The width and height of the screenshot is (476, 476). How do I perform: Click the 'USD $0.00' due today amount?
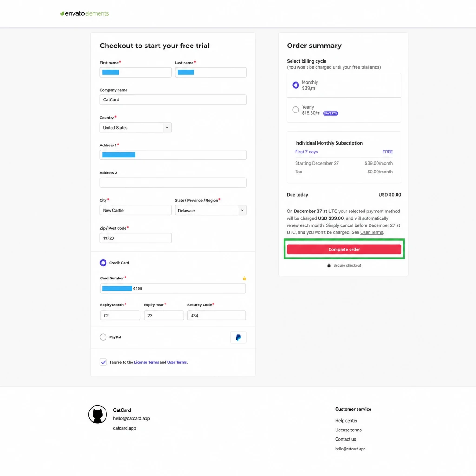(390, 195)
